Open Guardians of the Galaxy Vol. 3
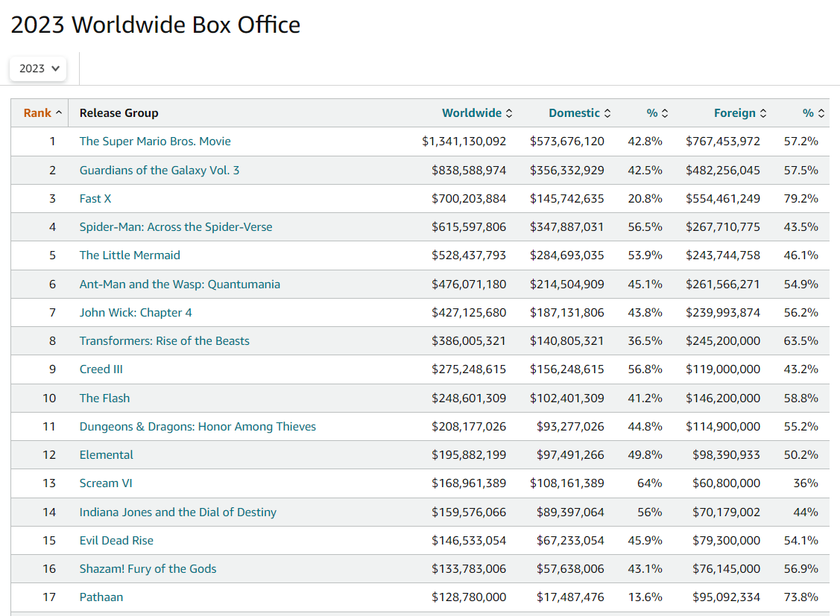Image resolution: width=840 pixels, height=616 pixels. (x=160, y=171)
